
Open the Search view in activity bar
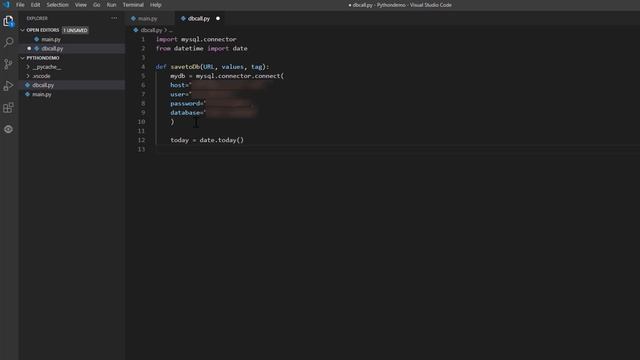9,42
